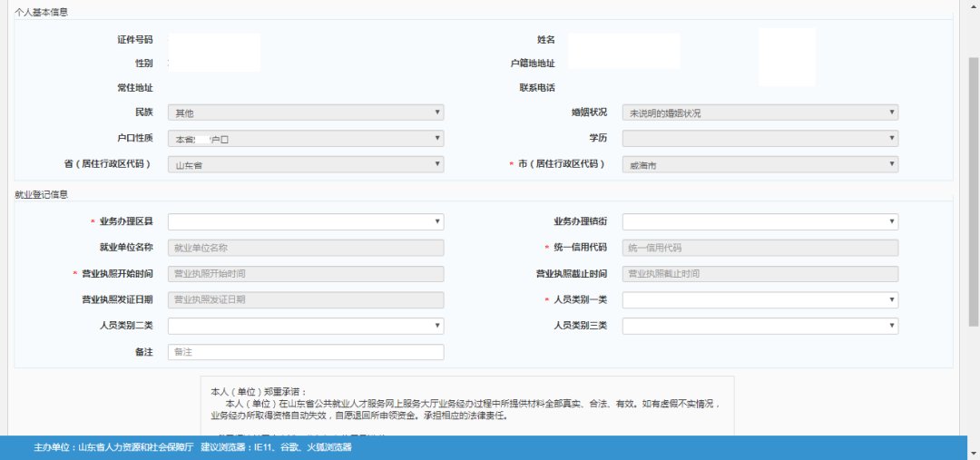Open the 市(居住行政区代码) dropdown showing 威海市
Screen dimensions: 980x460
pyautogui.click(x=759, y=164)
